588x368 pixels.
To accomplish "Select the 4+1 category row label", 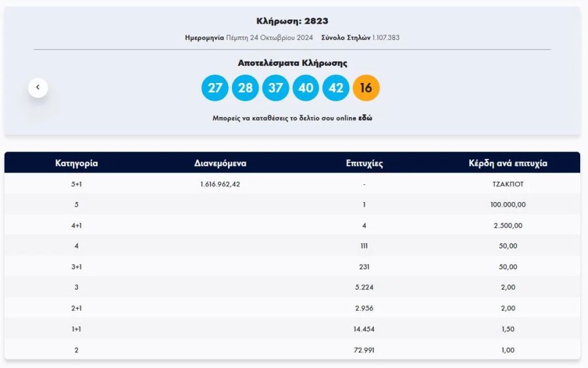I will (76, 226).
